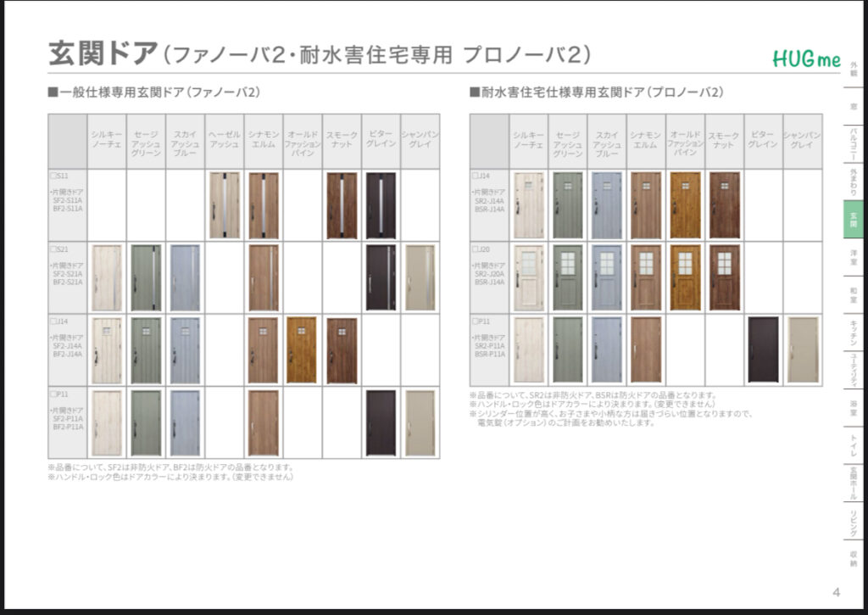This screenshot has height=615, width=868.
Task: Switch to the 浴室 side tab
Action: 854,408
